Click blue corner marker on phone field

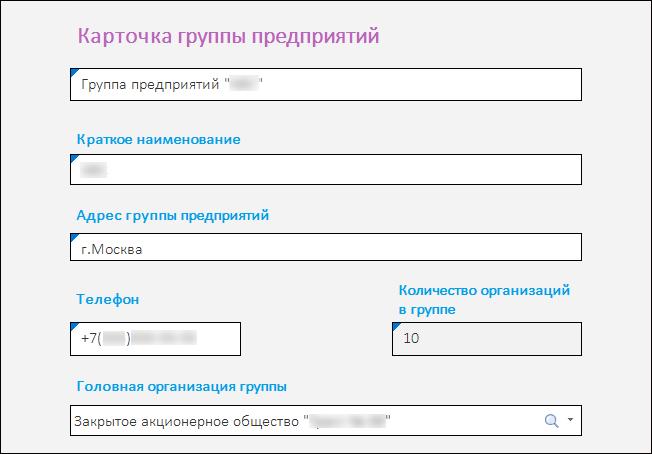(73, 326)
